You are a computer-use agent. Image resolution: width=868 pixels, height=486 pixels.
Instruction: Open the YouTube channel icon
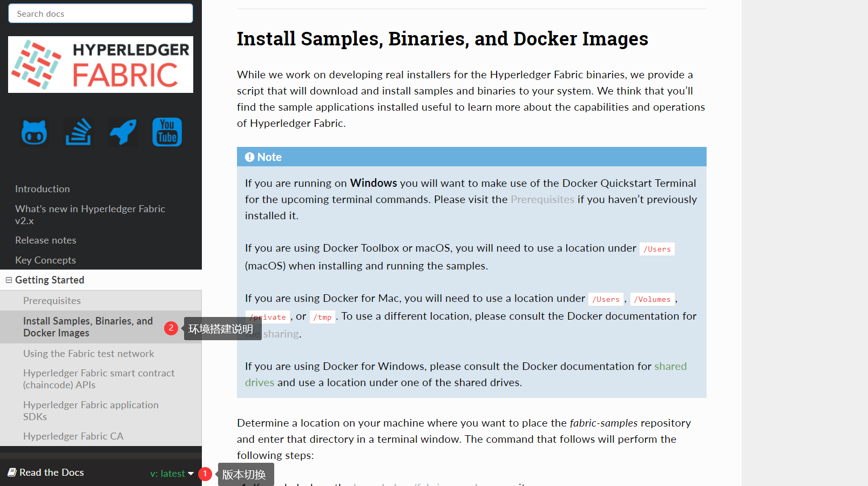coord(167,132)
